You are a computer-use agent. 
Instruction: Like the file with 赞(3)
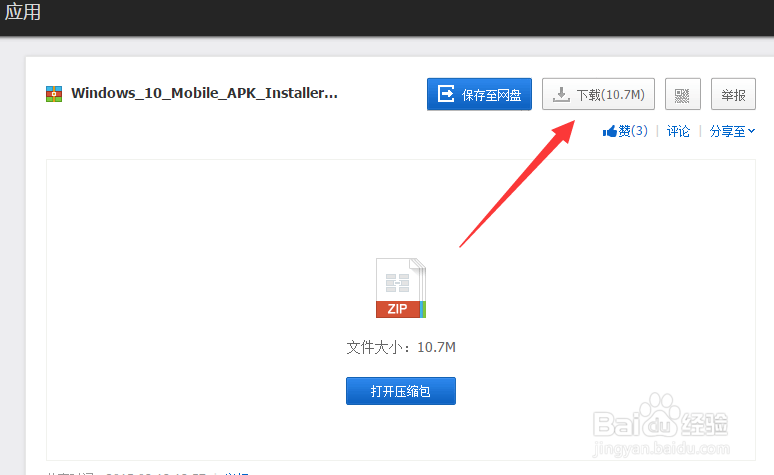pos(625,131)
